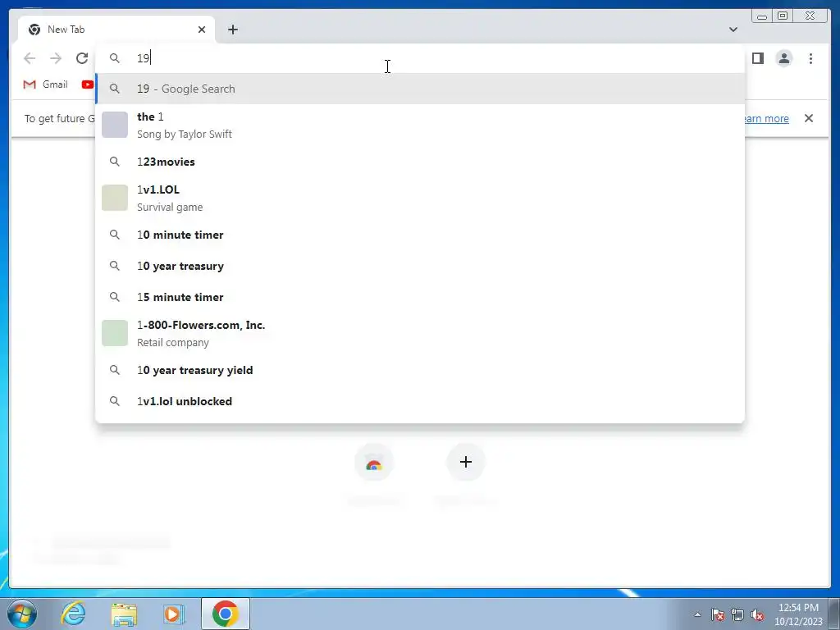
Task: Select the '1v1.LOL' Survival game suggestion
Action: [420, 198]
